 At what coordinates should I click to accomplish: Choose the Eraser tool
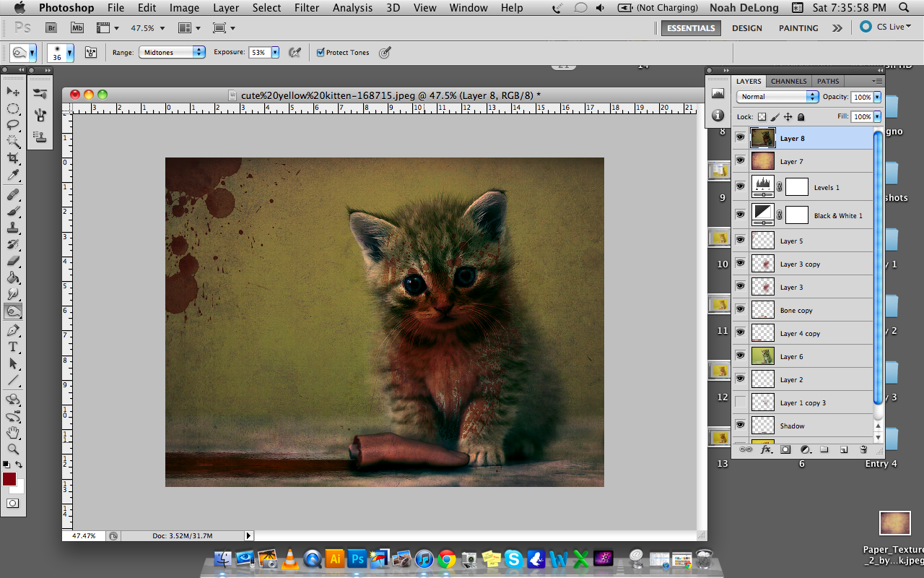pyautogui.click(x=13, y=261)
